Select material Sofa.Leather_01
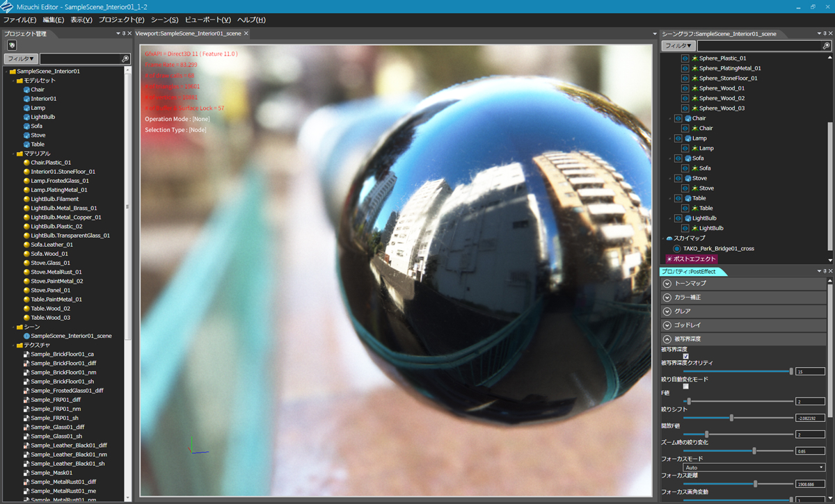The width and height of the screenshot is (835, 504). point(51,245)
